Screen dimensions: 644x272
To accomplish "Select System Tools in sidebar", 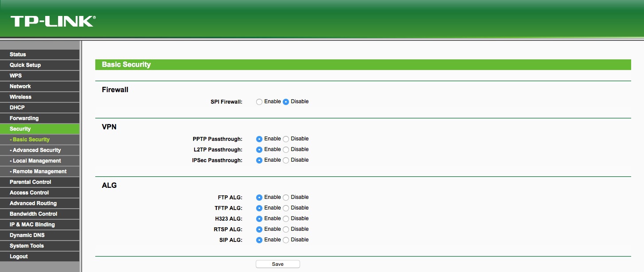I will tap(27, 246).
